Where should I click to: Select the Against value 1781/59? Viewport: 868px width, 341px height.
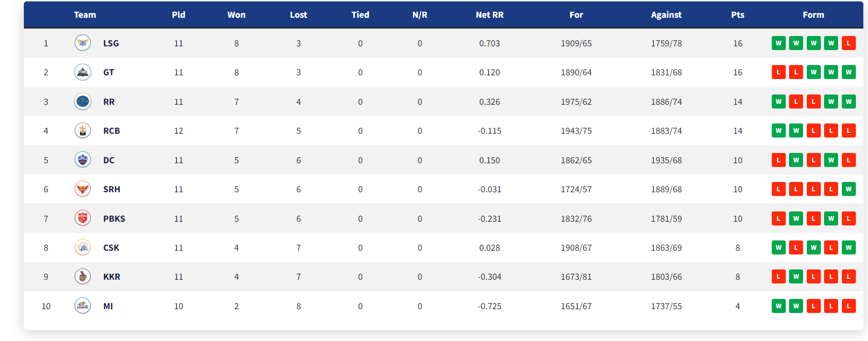click(x=666, y=218)
